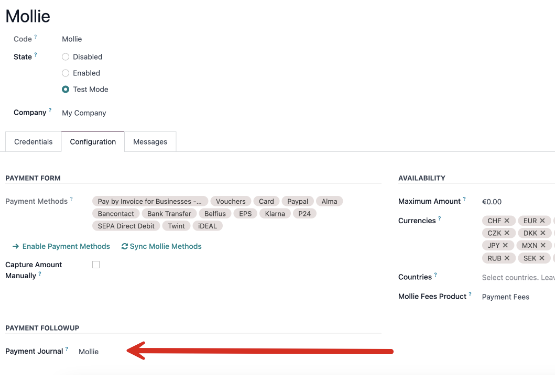Click the Bank Transfer payment method tag
Image resolution: width=555 pixels, height=375 pixels.
coord(169,214)
